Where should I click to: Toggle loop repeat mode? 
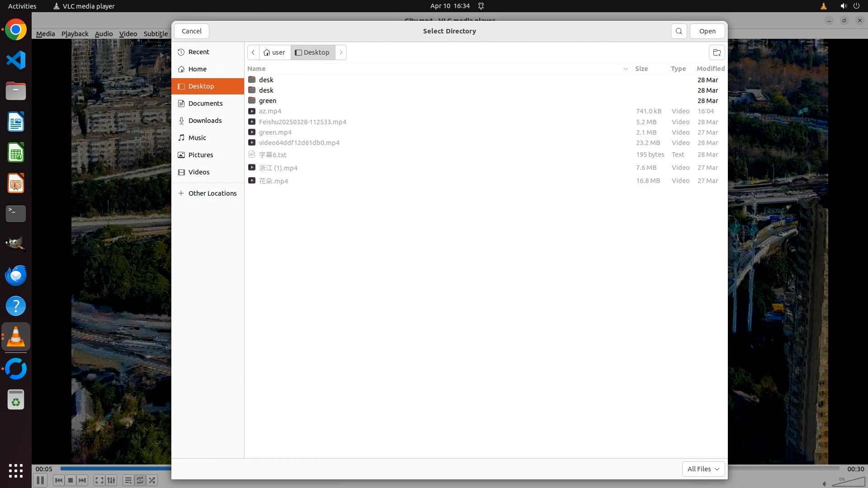pyautogui.click(x=140, y=480)
